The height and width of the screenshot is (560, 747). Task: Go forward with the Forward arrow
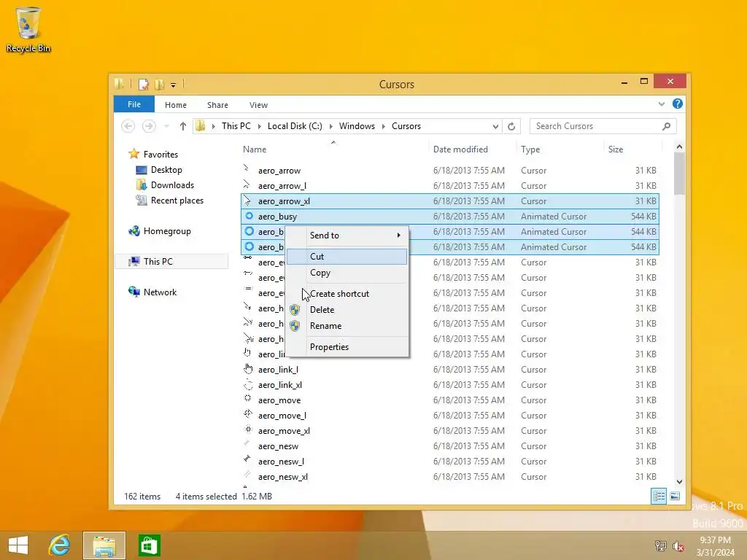click(x=149, y=126)
